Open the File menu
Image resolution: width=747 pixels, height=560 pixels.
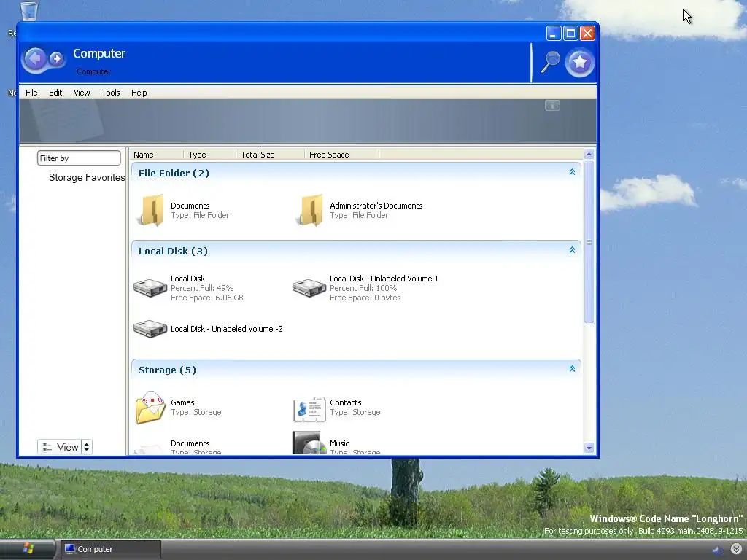[31, 93]
